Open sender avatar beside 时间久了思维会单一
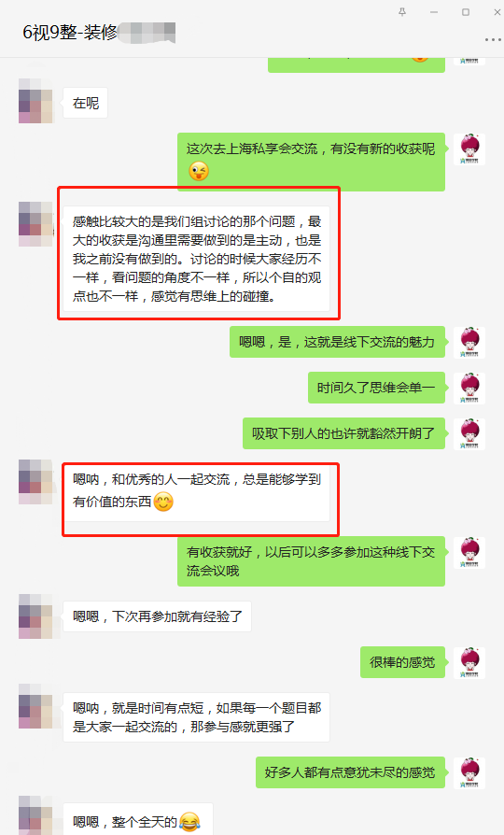504x835 pixels. click(469, 388)
